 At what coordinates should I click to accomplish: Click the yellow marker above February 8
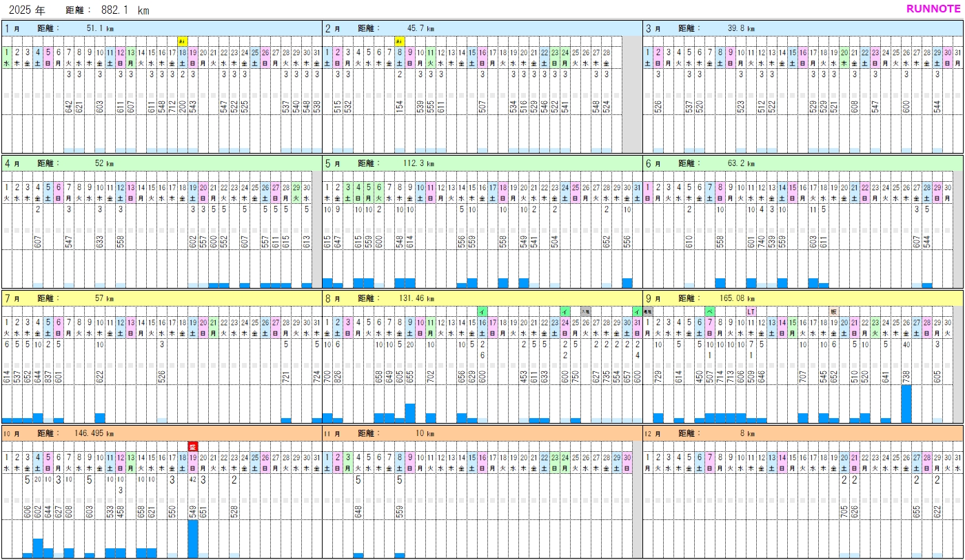coord(400,41)
